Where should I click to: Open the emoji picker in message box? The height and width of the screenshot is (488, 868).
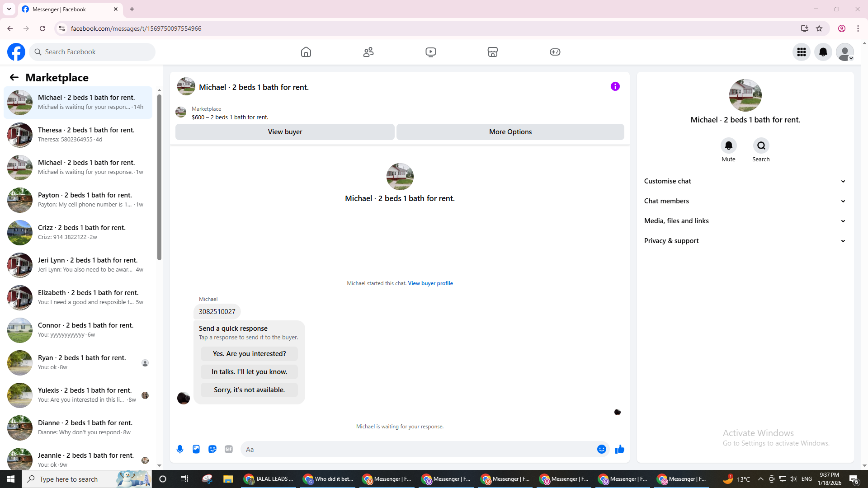[x=601, y=449]
